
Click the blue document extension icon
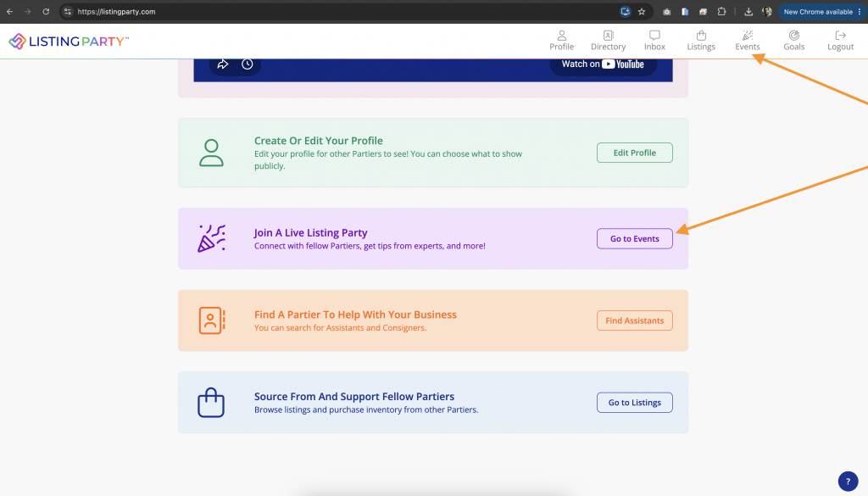tap(685, 12)
